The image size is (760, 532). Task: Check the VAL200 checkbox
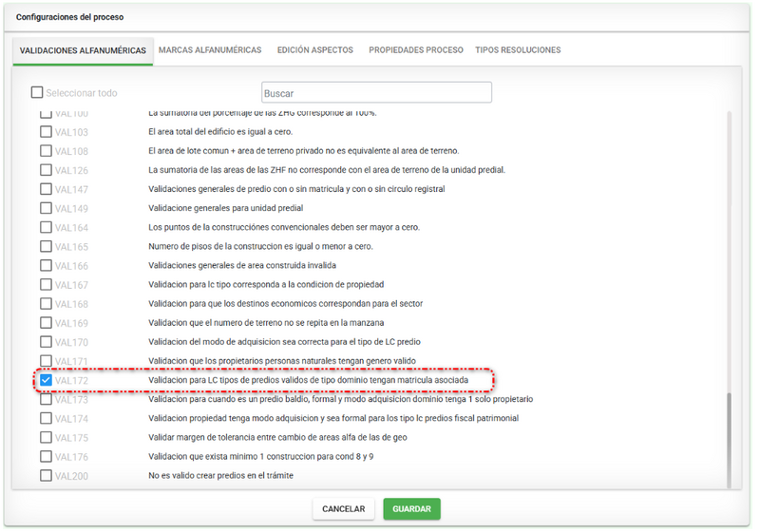tap(46, 475)
